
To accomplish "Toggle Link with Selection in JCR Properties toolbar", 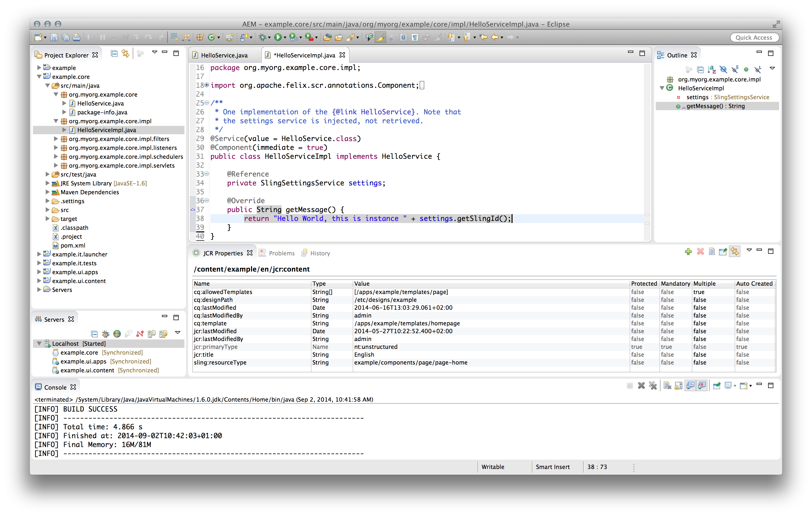I will (x=735, y=251).
